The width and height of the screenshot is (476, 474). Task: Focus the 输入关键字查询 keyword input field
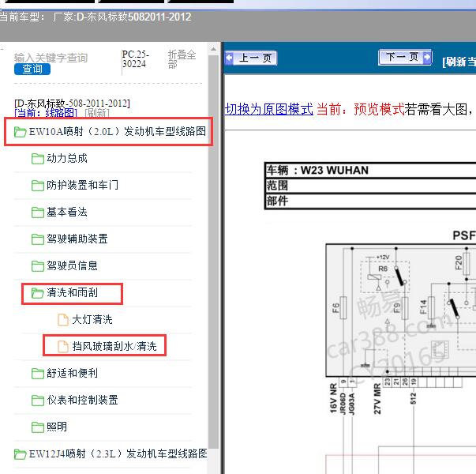51,58
